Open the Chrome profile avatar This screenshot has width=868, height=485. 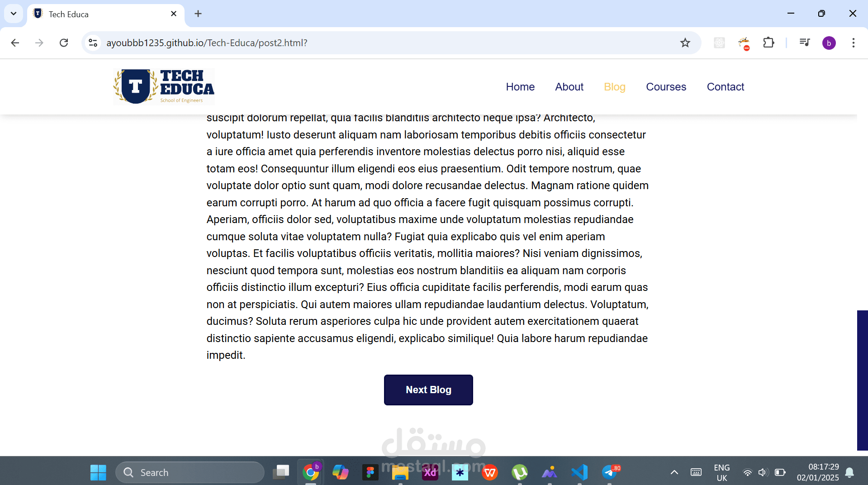click(x=829, y=43)
